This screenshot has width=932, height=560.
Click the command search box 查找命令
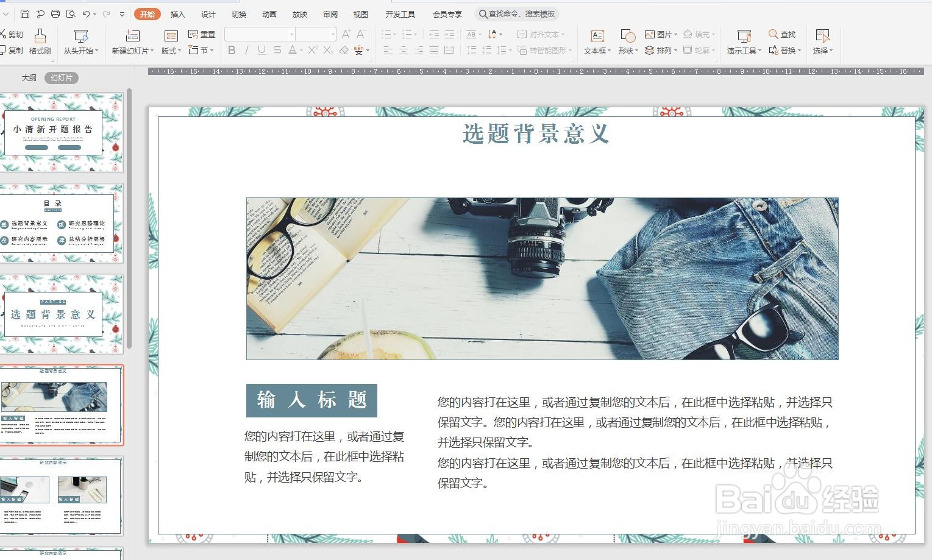click(517, 14)
